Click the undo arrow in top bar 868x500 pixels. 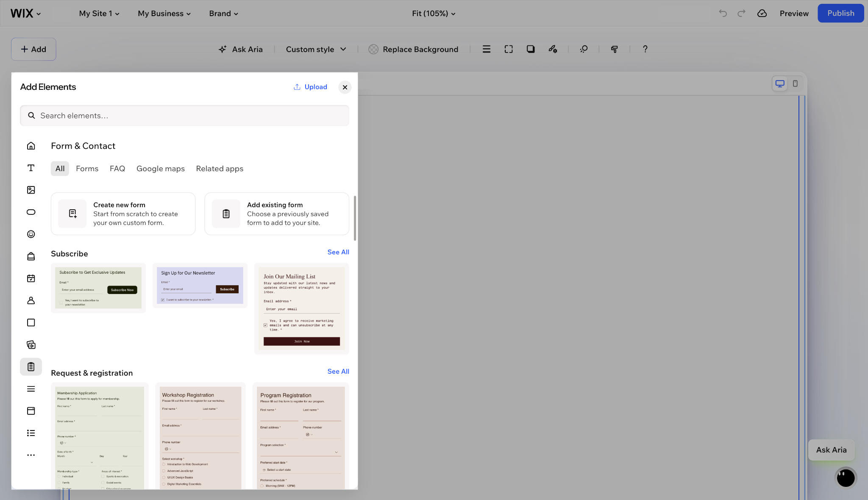pyautogui.click(x=723, y=13)
